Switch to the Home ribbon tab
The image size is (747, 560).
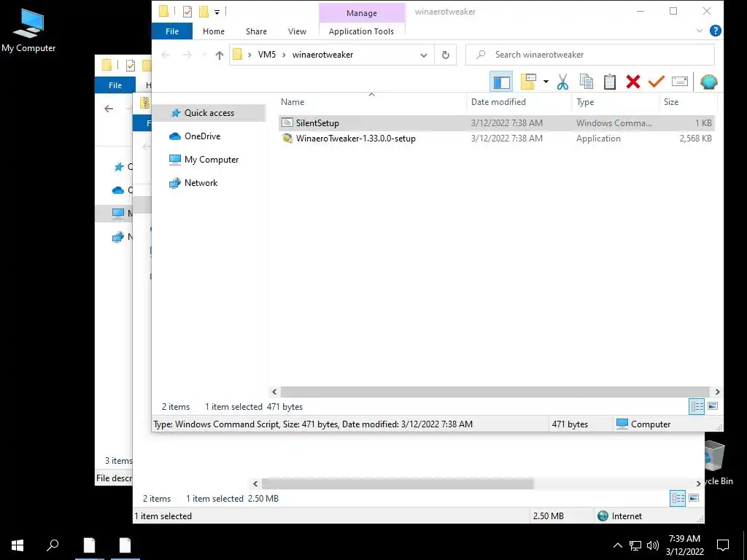pyautogui.click(x=214, y=31)
